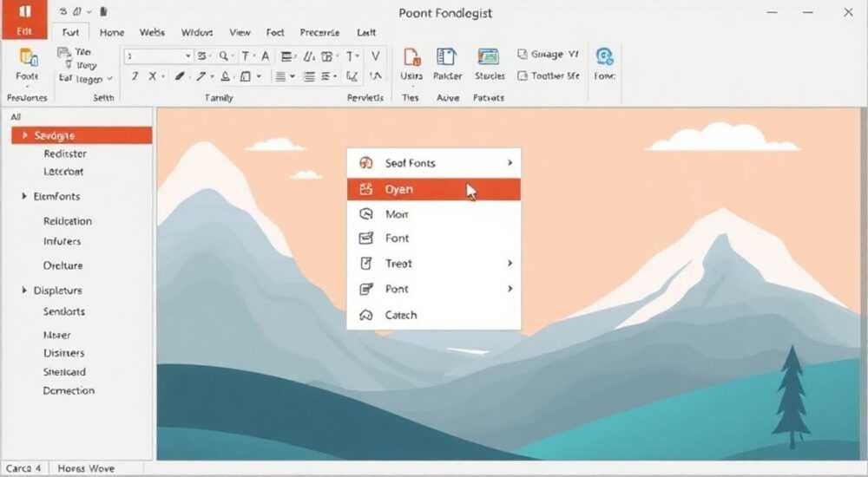The width and height of the screenshot is (868, 477).
Task: Open the Laft ribbon tab
Action: [366, 33]
